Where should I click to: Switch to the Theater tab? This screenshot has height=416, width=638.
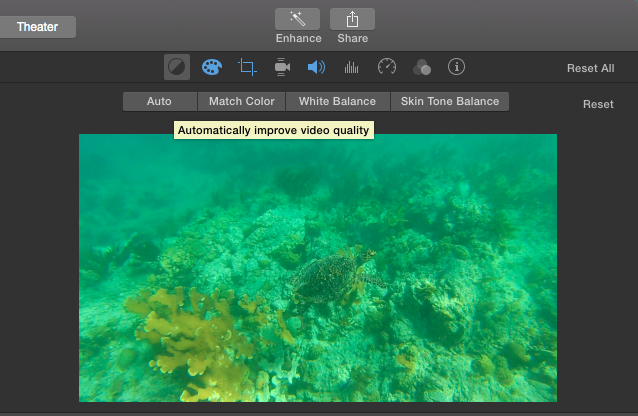point(37,27)
